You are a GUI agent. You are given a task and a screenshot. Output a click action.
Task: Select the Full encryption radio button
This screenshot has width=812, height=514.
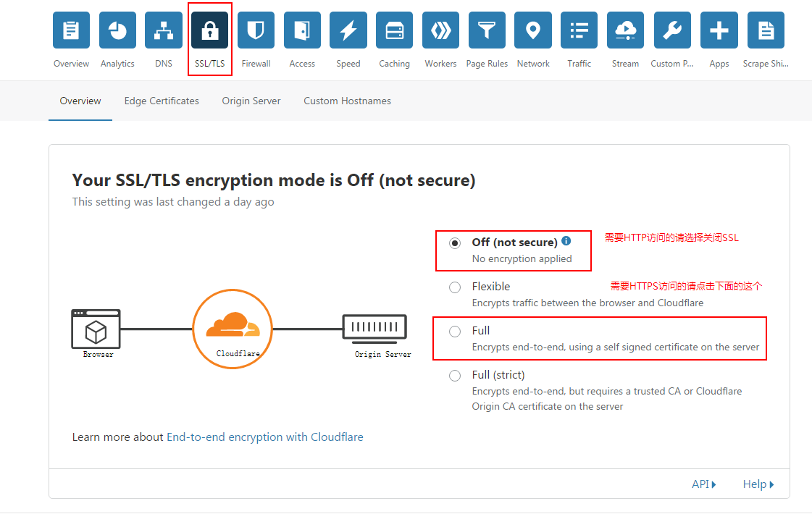(455, 332)
